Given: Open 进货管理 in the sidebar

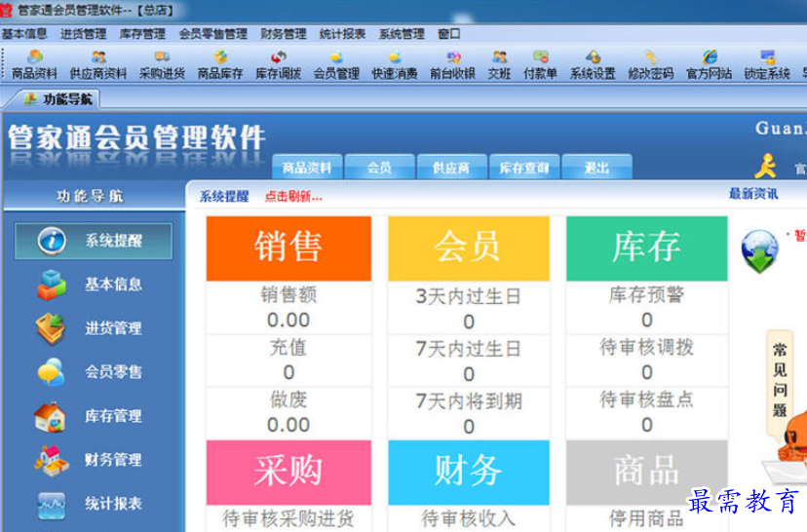Looking at the screenshot, I should (90, 328).
